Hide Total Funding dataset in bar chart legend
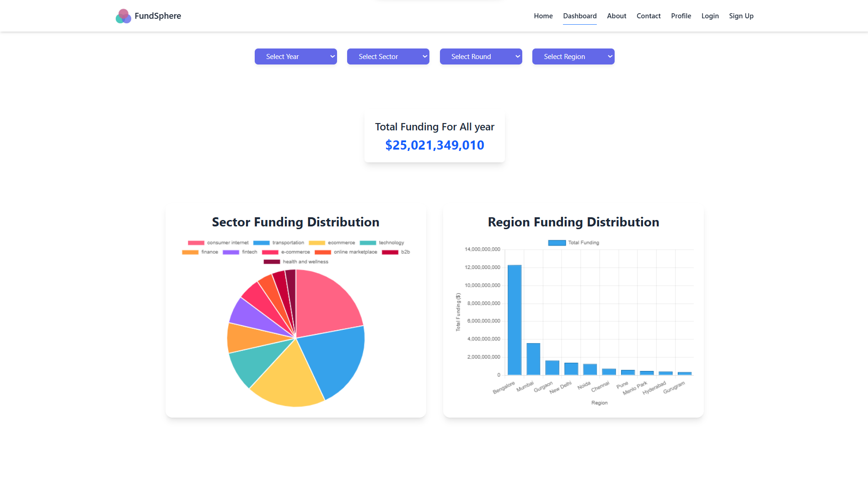This screenshot has height=494, width=868. [557, 243]
